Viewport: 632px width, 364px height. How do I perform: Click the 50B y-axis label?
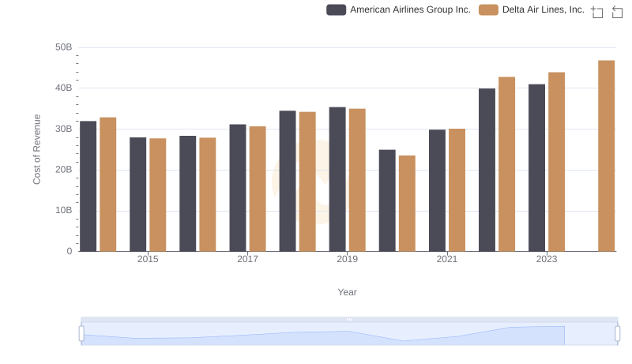click(64, 47)
